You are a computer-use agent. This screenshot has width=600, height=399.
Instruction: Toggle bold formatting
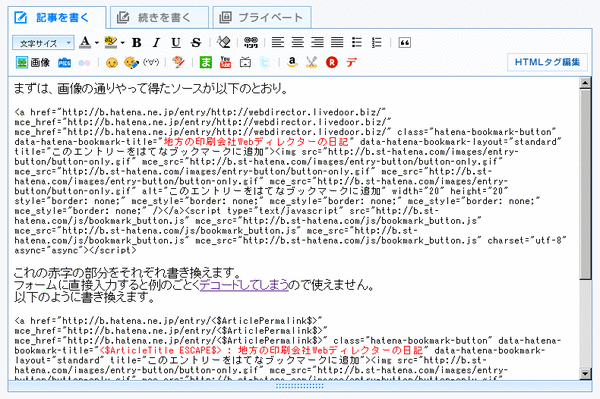coord(137,42)
